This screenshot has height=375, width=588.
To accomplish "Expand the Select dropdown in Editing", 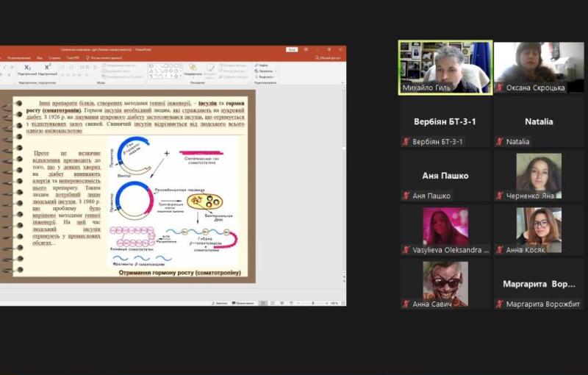I will (266, 76).
